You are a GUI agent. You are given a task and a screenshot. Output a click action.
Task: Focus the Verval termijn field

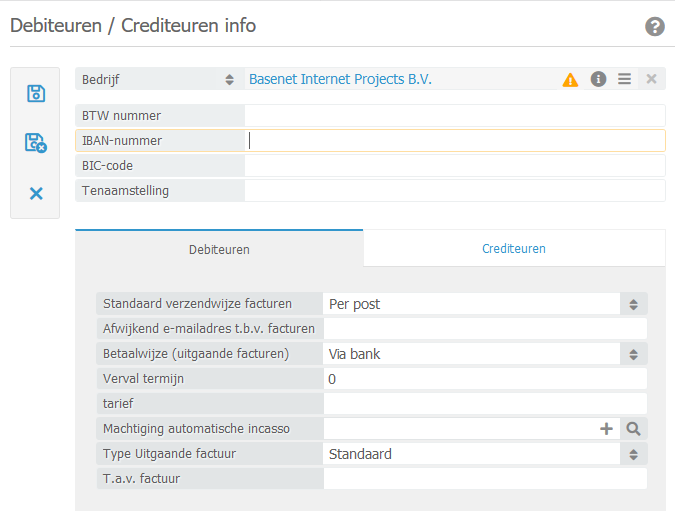484,379
